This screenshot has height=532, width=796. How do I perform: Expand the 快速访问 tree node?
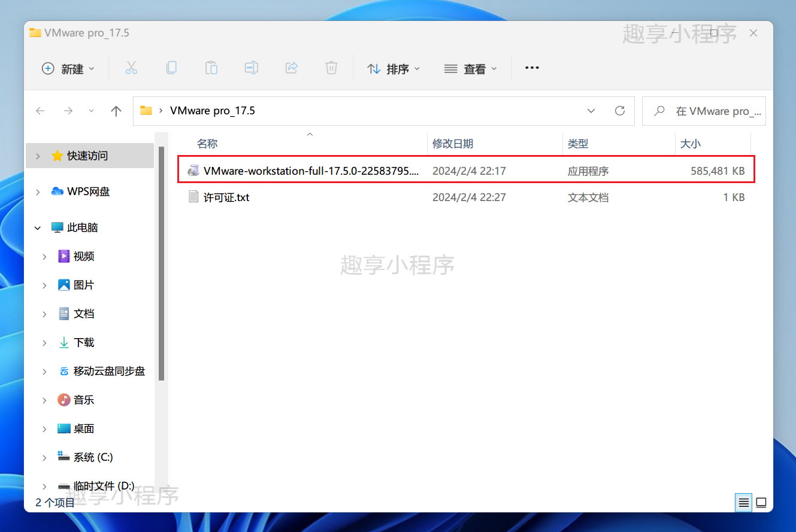point(38,156)
